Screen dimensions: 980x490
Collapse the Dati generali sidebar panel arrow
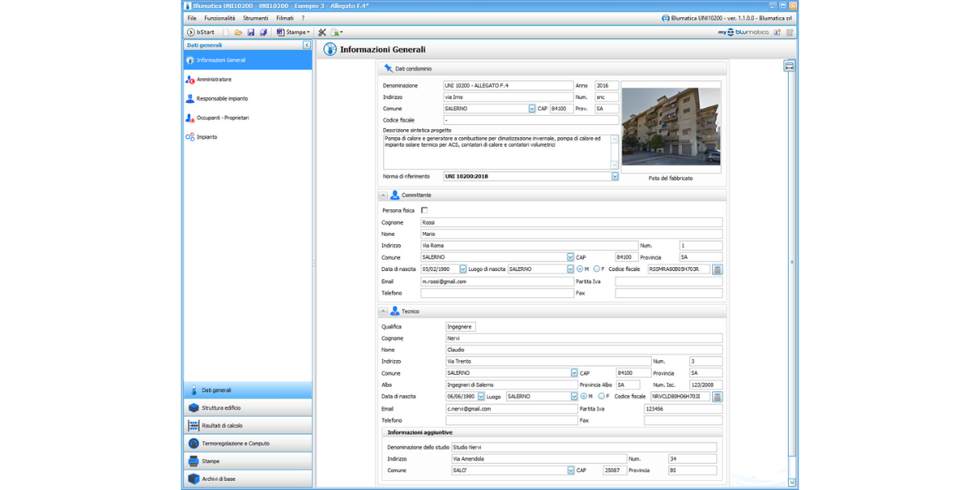[307, 46]
